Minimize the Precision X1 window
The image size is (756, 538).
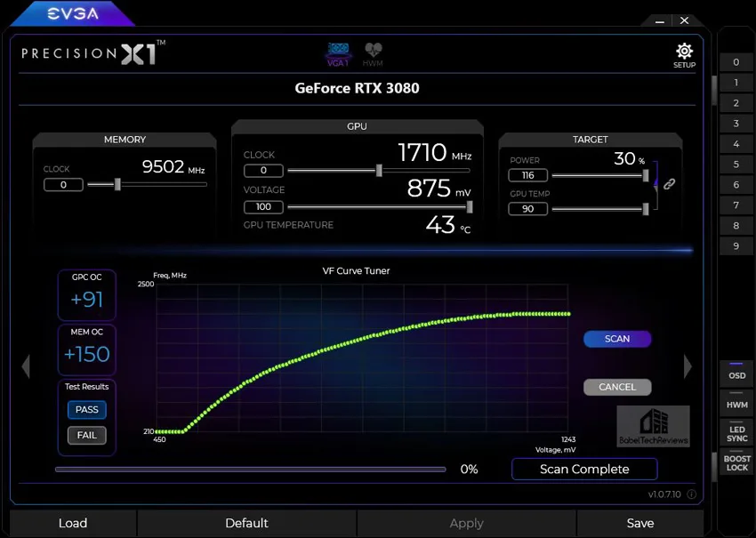[660, 21]
